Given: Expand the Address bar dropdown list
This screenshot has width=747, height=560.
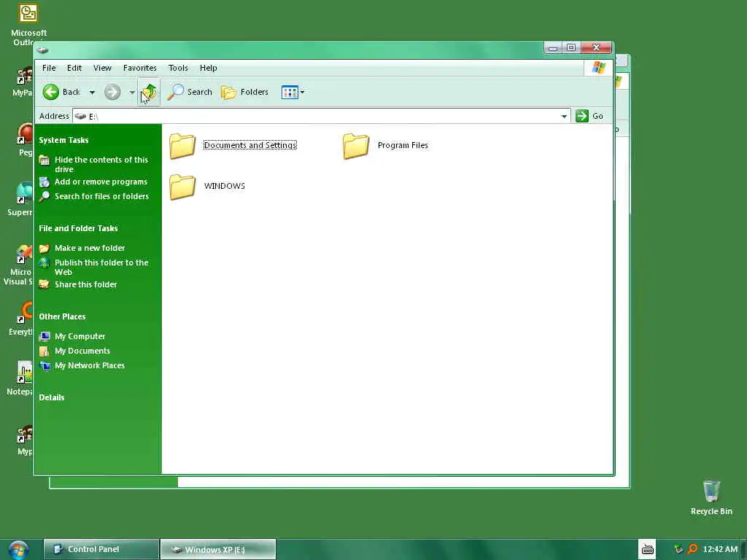Looking at the screenshot, I should 564,116.
